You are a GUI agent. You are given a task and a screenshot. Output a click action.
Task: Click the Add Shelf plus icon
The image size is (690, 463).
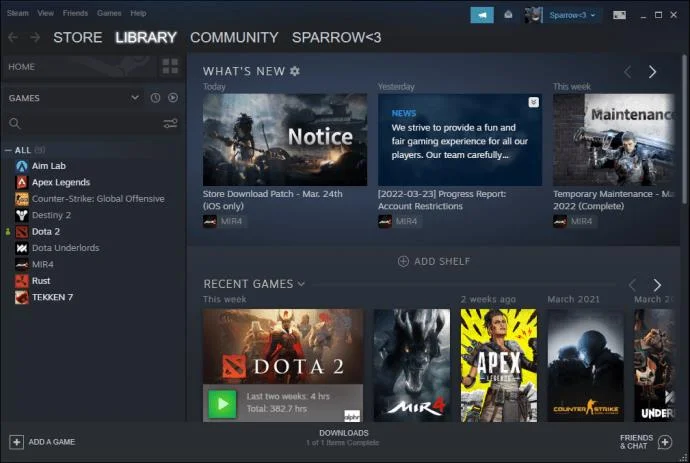(x=403, y=261)
